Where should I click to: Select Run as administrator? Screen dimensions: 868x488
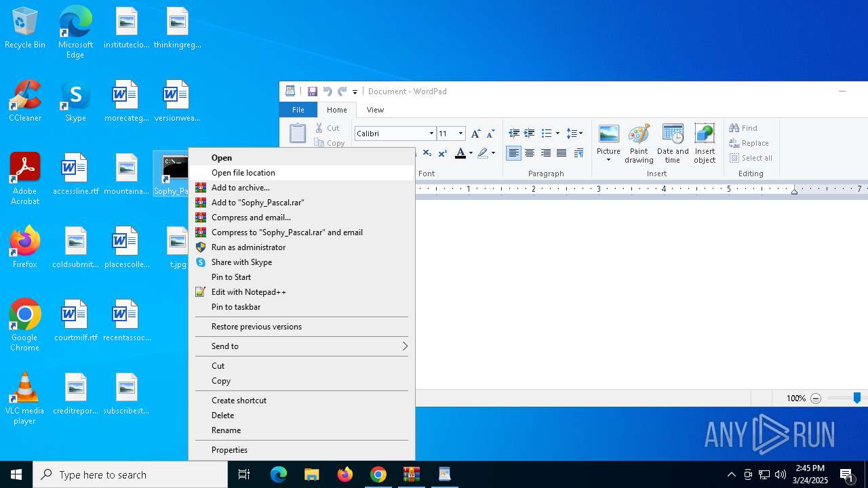point(302,247)
